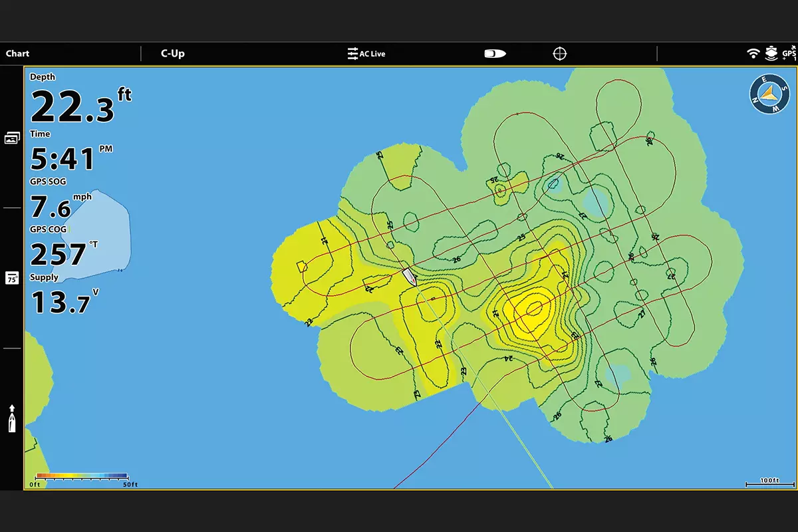Screen dimensions: 798x532
Task: Select the 13.7 V supply voltage readout
Action: (x=65, y=301)
